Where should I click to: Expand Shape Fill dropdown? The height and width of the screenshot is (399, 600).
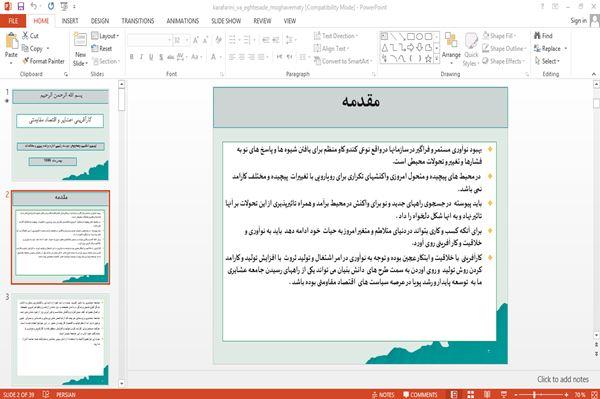pos(499,36)
